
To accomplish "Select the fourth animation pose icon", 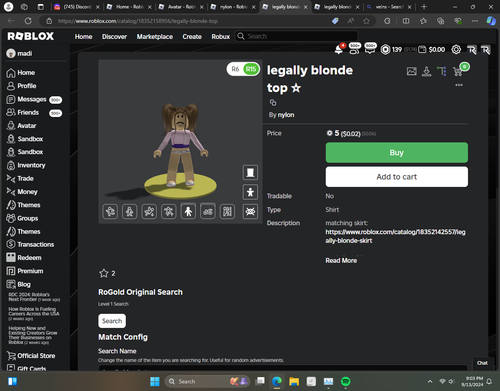I will click(169, 211).
